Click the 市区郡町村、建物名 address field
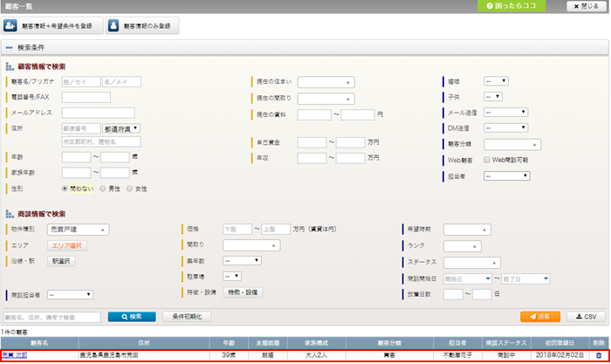The image size is (611, 364). click(x=101, y=142)
